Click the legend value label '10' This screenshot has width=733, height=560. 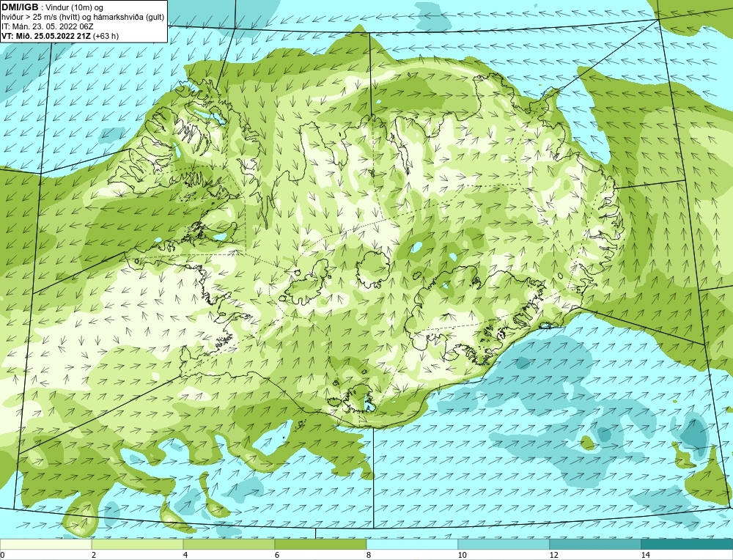tap(463, 555)
